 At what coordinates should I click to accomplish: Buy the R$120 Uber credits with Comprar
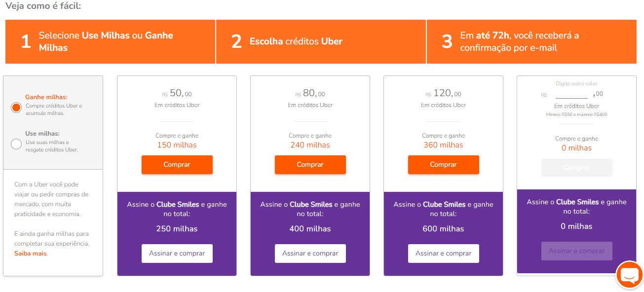coord(444,165)
